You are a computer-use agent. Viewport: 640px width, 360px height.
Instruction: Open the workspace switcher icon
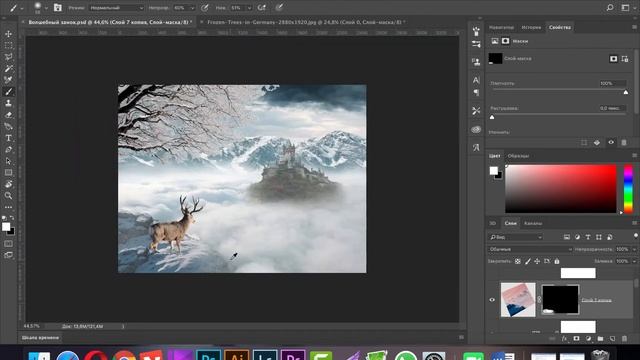point(625,7)
